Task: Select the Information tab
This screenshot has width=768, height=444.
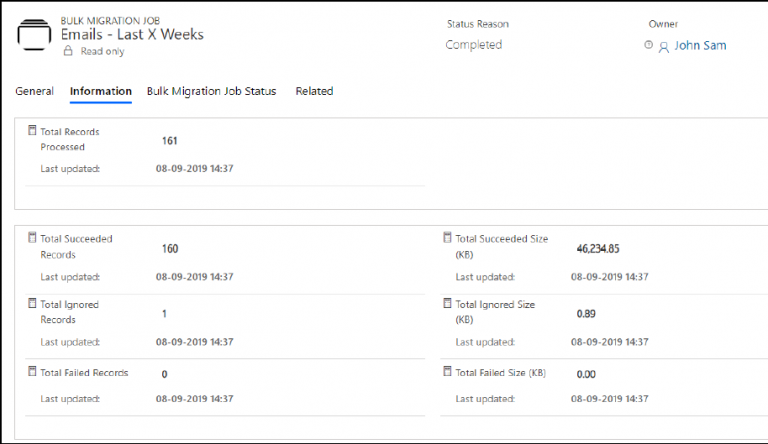Action: [101, 91]
